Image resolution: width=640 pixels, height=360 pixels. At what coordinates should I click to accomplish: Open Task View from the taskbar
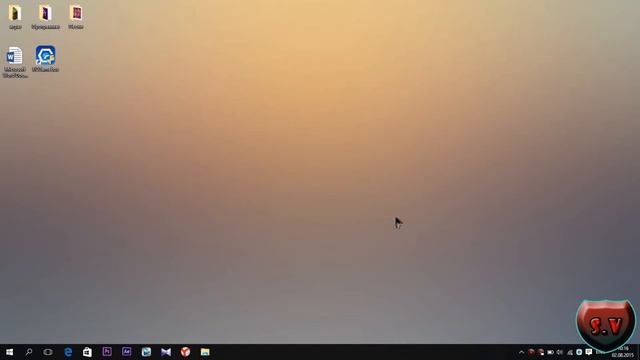click(x=48, y=352)
